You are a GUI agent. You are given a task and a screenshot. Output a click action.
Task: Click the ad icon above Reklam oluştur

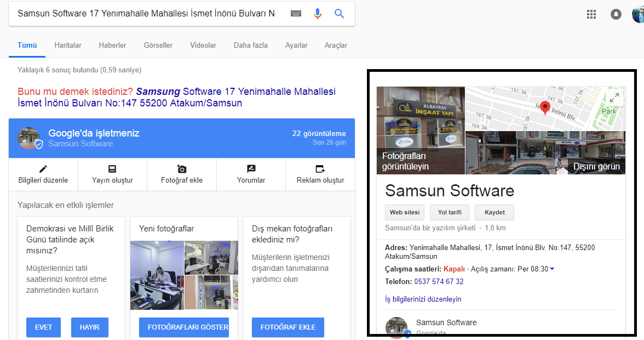(320, 168)
